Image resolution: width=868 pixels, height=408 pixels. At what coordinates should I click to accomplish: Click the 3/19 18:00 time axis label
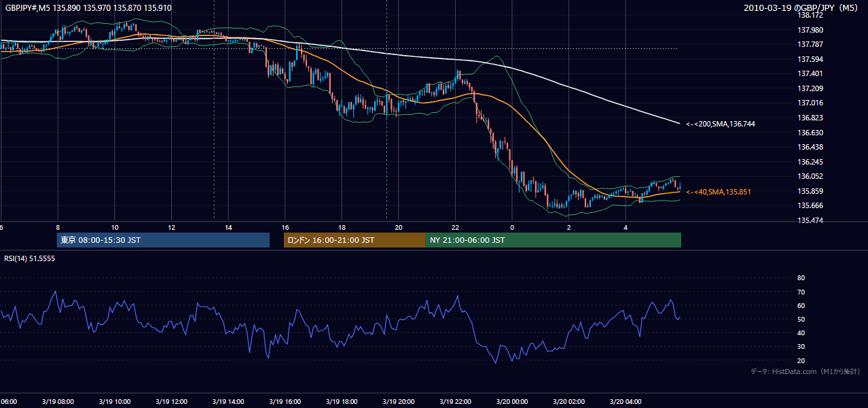tap(342, 402)
